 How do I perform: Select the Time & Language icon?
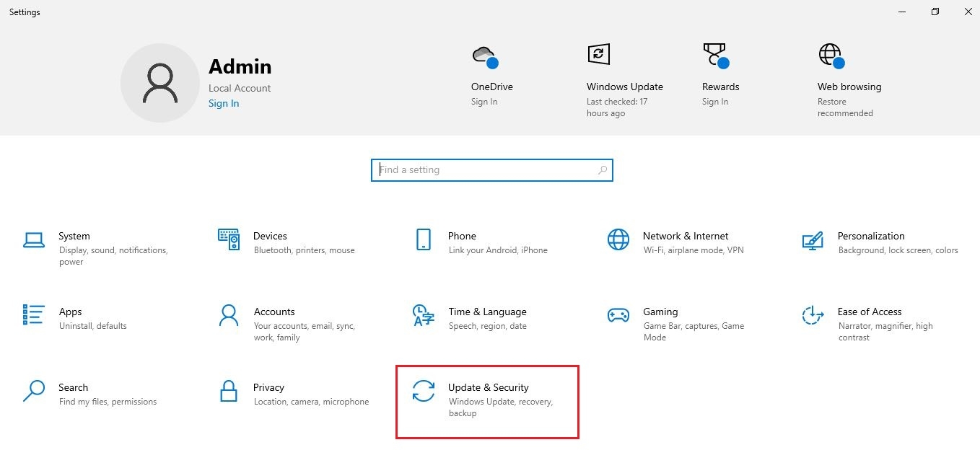click(x=424, y=315)
